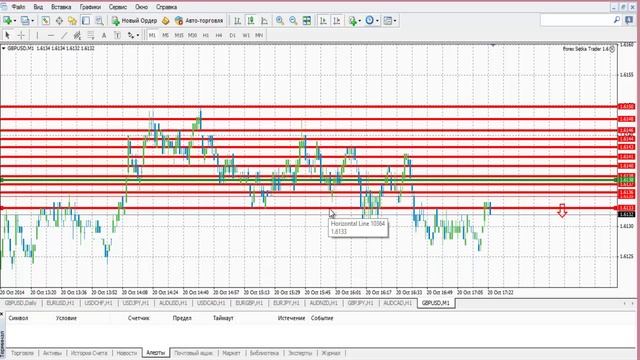Toggle the D1 timeframe button

click(x=232, y=36)
